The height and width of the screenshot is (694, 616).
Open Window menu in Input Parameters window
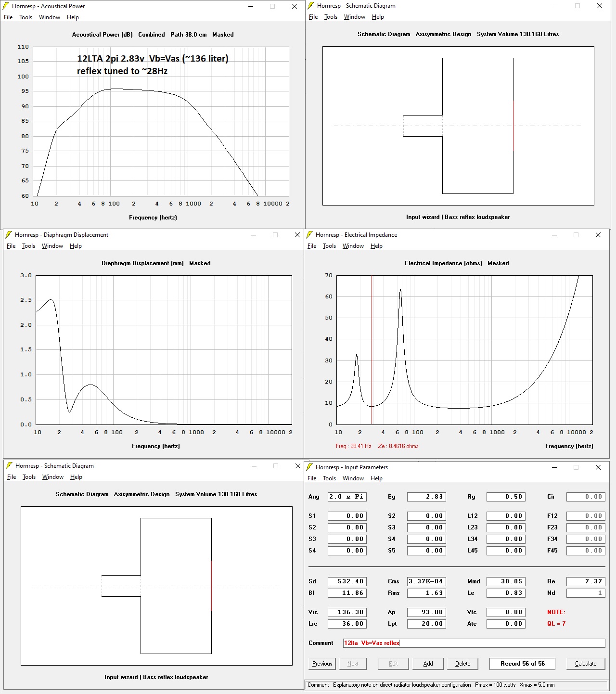point(353,478)
